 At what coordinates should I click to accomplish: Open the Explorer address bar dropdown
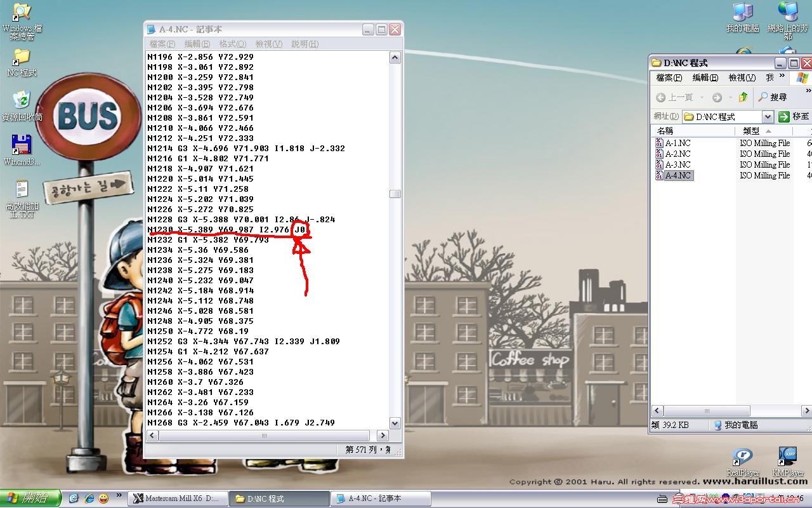768,117
